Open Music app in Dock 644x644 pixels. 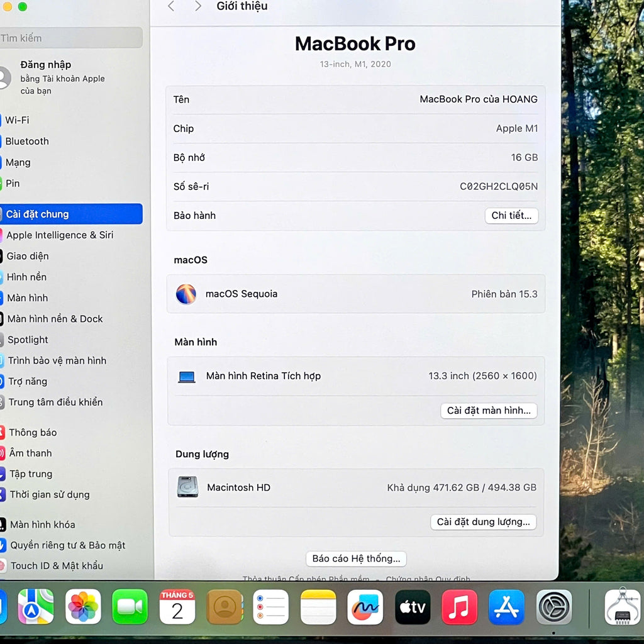point(460,607)
